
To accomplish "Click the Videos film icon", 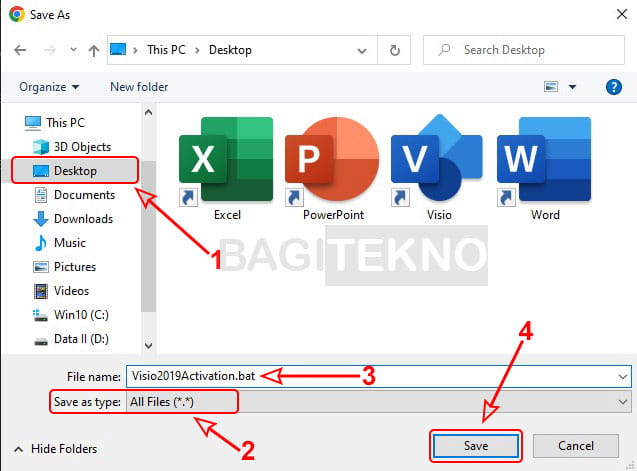I will pyautogui.click(x=41, y=291).
